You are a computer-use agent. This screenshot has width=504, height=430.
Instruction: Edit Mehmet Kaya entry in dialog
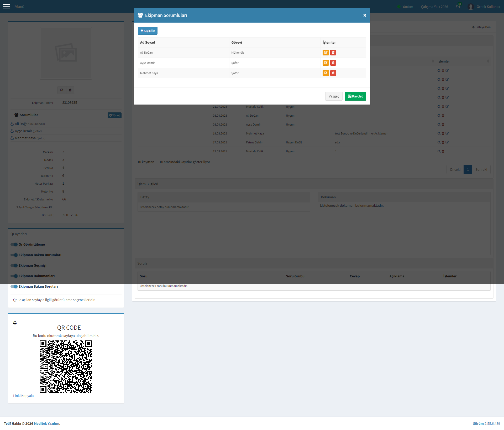[325, 73]
